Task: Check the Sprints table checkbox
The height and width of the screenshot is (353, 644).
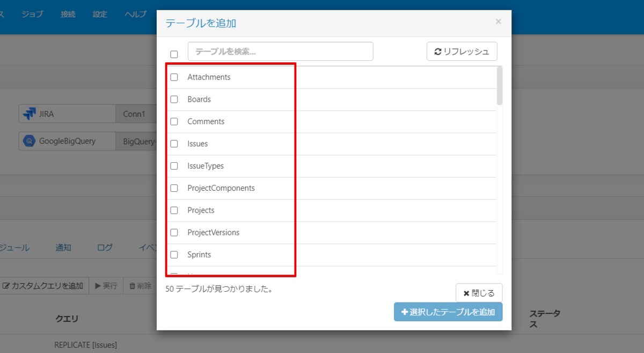Action: click(174, 255)
